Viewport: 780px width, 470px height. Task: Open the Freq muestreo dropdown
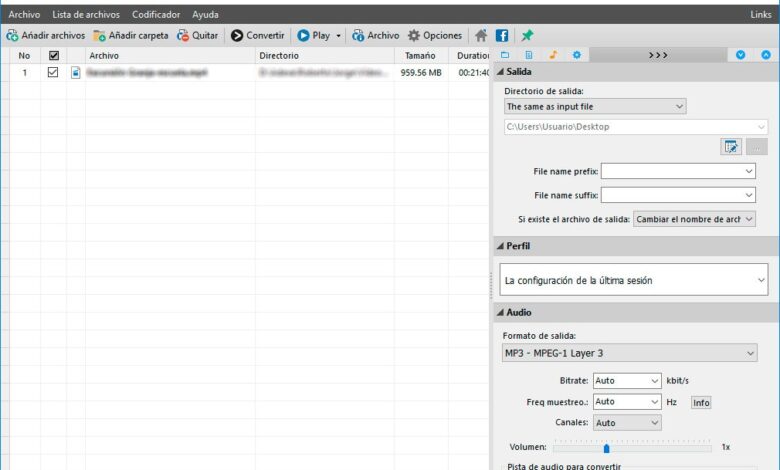pos(627,401)
